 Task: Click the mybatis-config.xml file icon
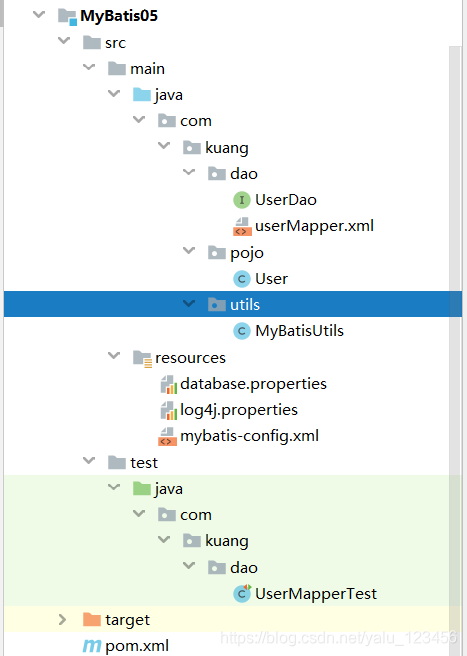(x=167, y=436)
